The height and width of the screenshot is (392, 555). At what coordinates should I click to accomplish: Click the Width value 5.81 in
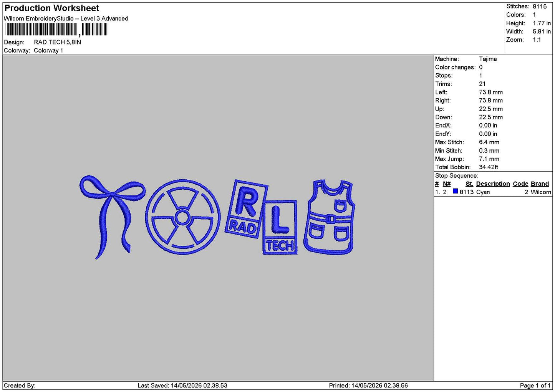tap(542, 31)
